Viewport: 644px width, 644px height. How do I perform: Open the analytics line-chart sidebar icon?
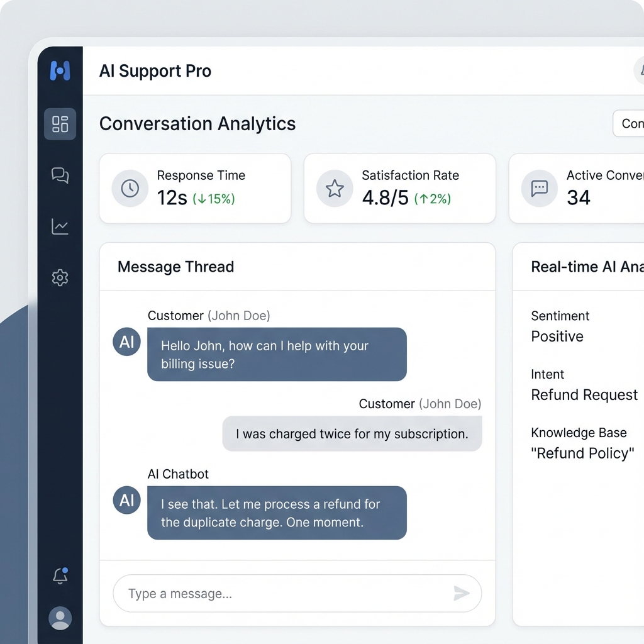60,226
